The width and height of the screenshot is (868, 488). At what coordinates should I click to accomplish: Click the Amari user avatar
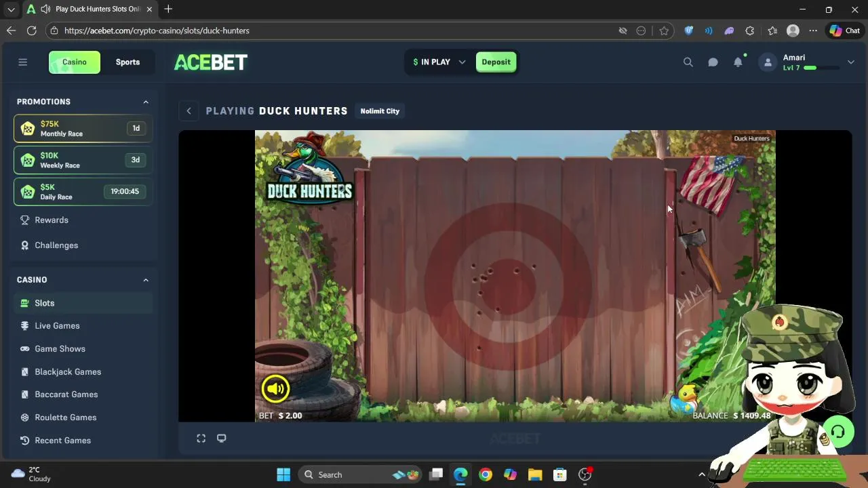[x=768, y=62]
